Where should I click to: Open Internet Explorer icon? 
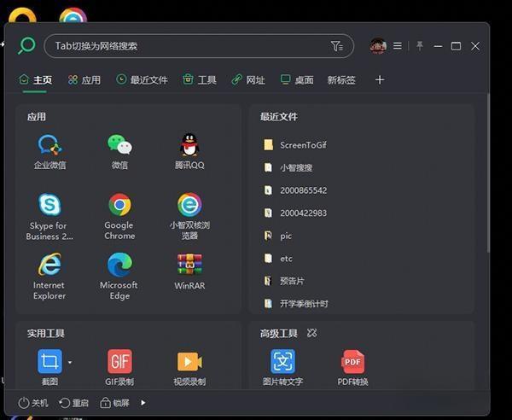(x=49, y=265)
